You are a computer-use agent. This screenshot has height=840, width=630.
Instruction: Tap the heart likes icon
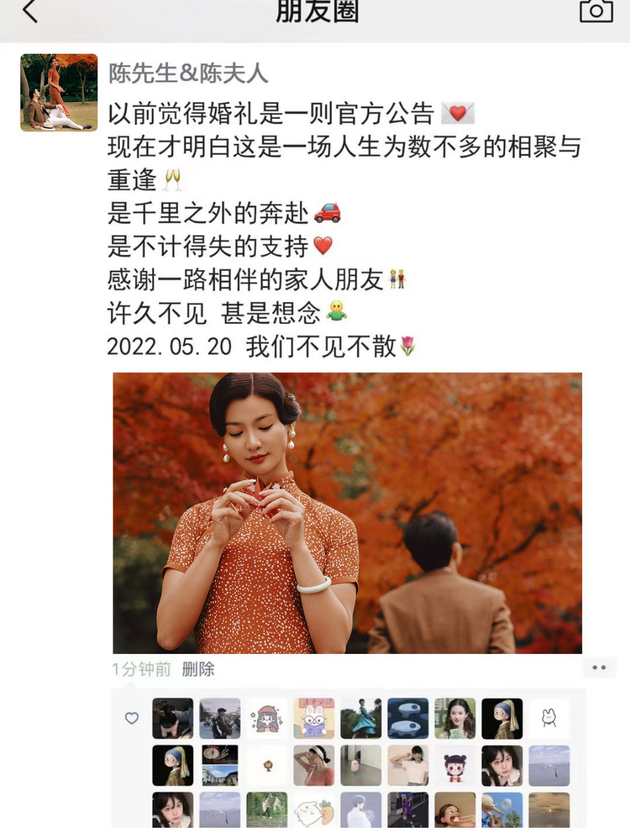(132, 718)
